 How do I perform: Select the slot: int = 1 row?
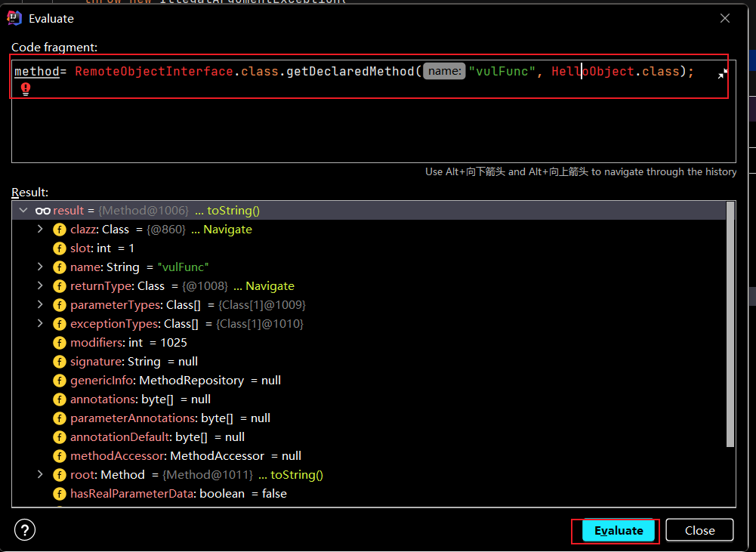(x=369, y=248)
